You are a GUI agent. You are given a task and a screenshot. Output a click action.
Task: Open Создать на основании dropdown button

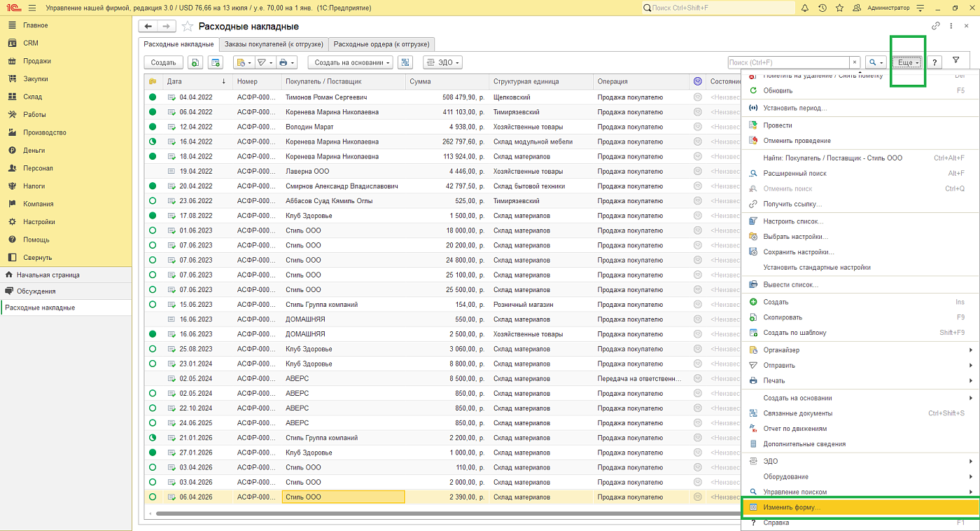pyautogui.click(x=350, y=62)
